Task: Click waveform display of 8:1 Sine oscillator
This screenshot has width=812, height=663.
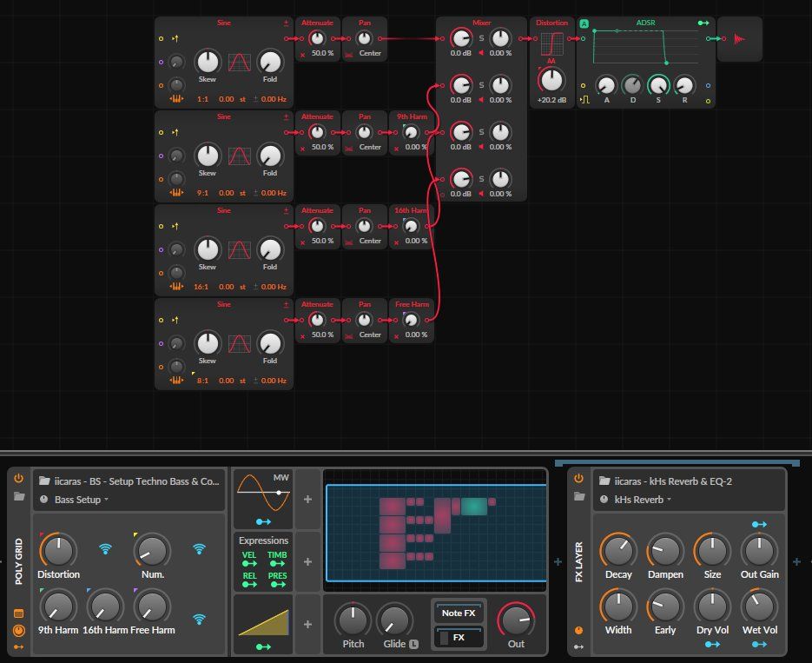Action: click(x=239, y=343)
